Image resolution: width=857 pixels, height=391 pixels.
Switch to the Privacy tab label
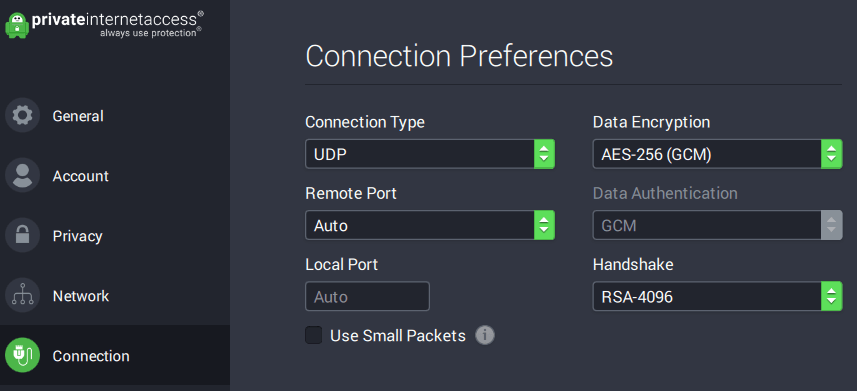78,236
